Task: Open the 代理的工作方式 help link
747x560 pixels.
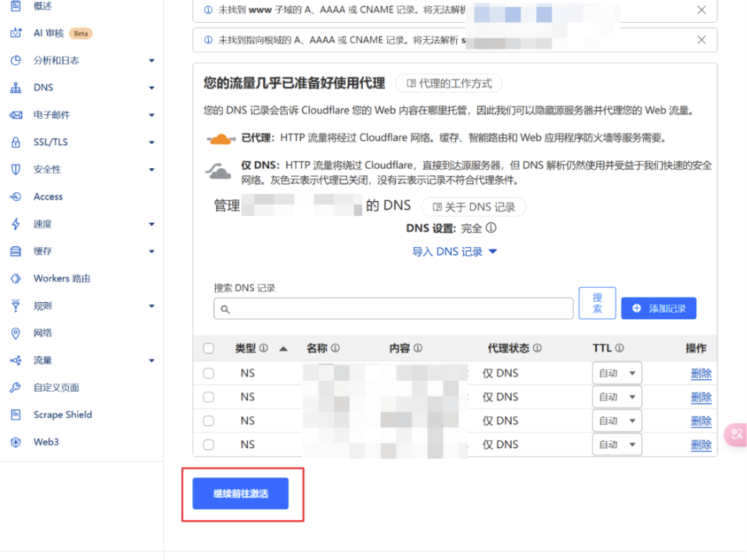Action: [449, 84]
